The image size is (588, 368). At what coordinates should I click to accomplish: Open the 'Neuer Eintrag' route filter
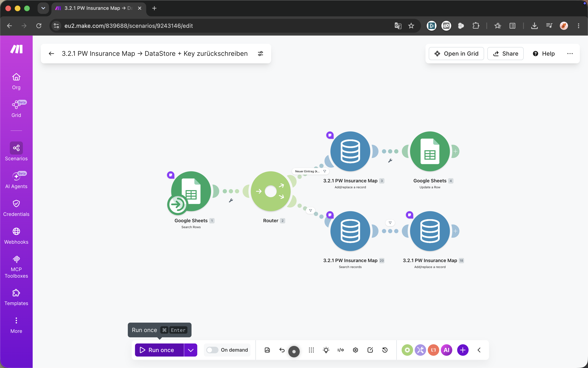coord(310,171)
